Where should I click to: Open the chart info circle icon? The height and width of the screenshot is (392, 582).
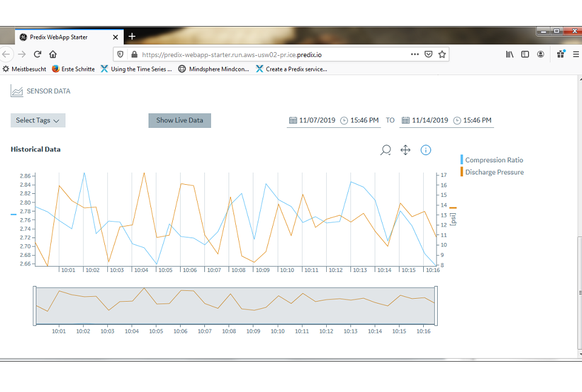[x=426, y=150]
